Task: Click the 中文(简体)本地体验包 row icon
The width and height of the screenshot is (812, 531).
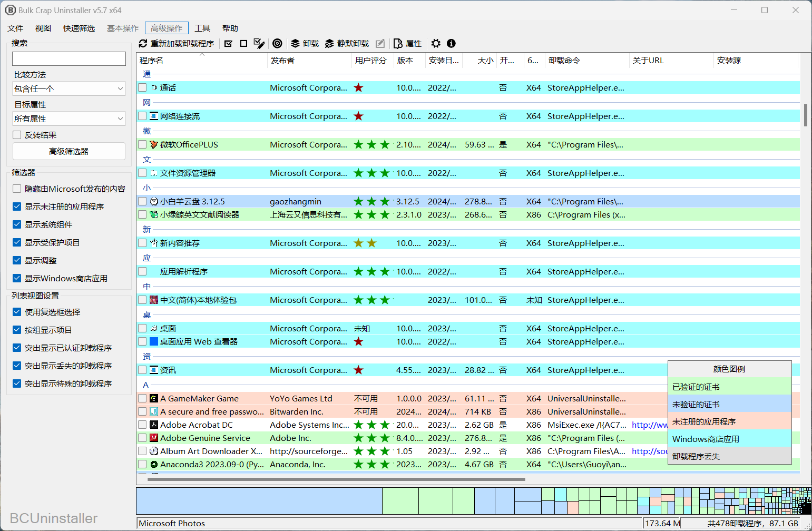Action: 154,300
